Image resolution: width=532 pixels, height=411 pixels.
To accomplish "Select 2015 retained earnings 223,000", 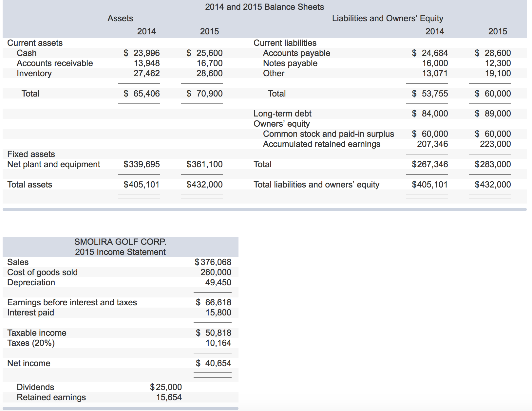I will pos(495,144).
